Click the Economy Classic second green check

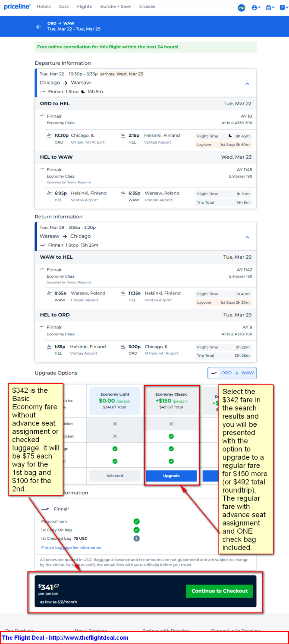pyautogui.click(x=171, y=449)
